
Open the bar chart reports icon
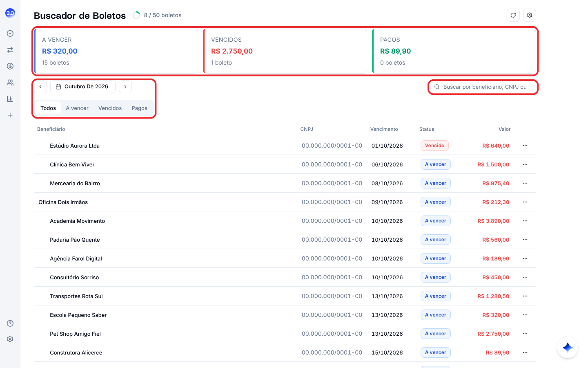pyautogui.click(x=10, y=99)
